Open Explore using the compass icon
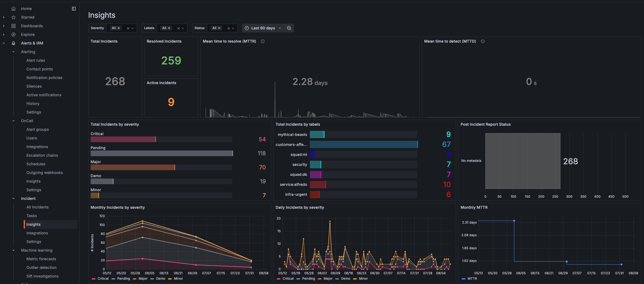This screenshot has width=644, height=284. pyautogui.click(x=13, y=34)
